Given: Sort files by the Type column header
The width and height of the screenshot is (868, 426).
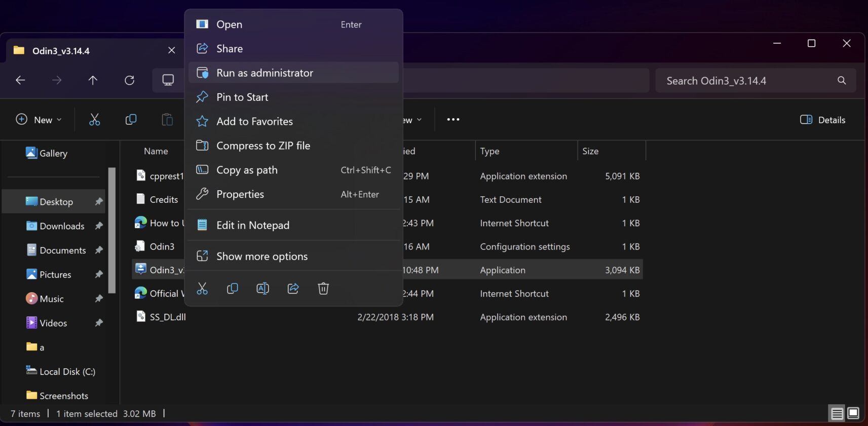Looking at the screenshot, I should tap(489, 151).
